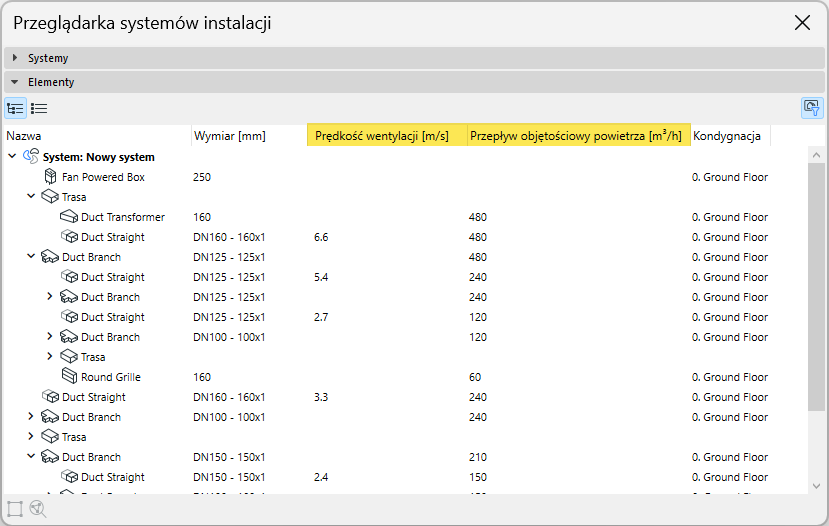Expand the Duct Branch DN100 240 node
829x526 pixels.
31,416
